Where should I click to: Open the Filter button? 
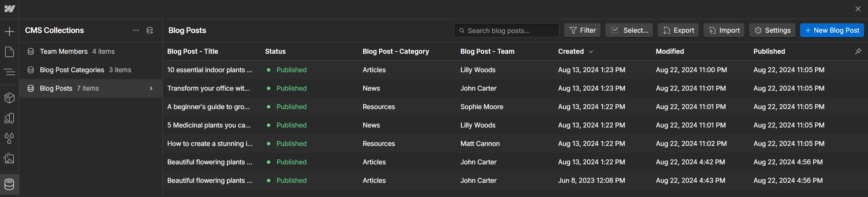583,30
